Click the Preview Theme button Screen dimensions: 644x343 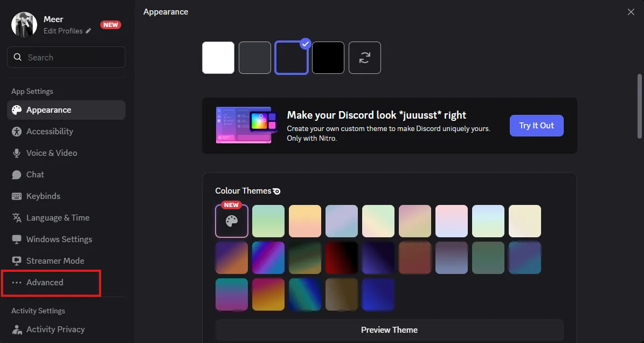click(389, 330)
